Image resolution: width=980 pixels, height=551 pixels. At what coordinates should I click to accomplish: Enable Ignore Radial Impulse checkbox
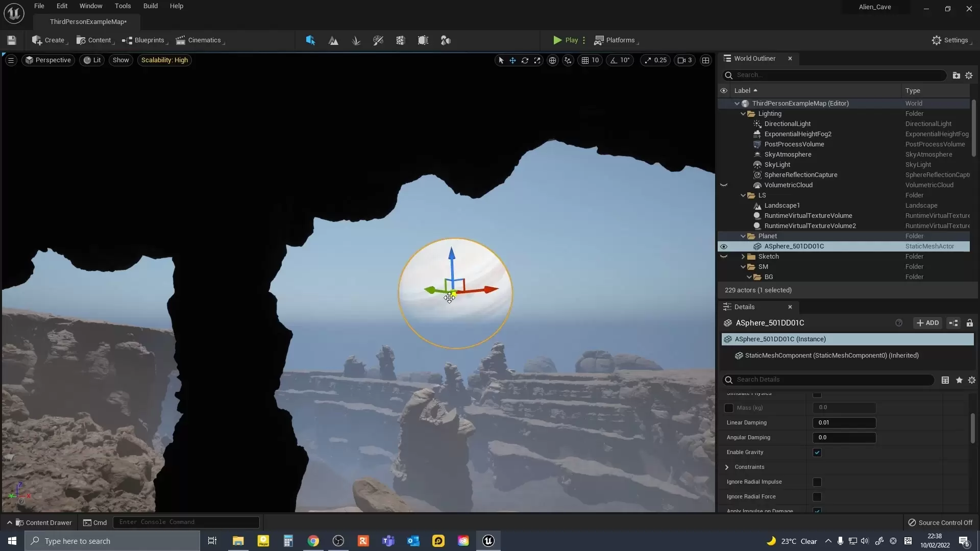click(817, 482)
